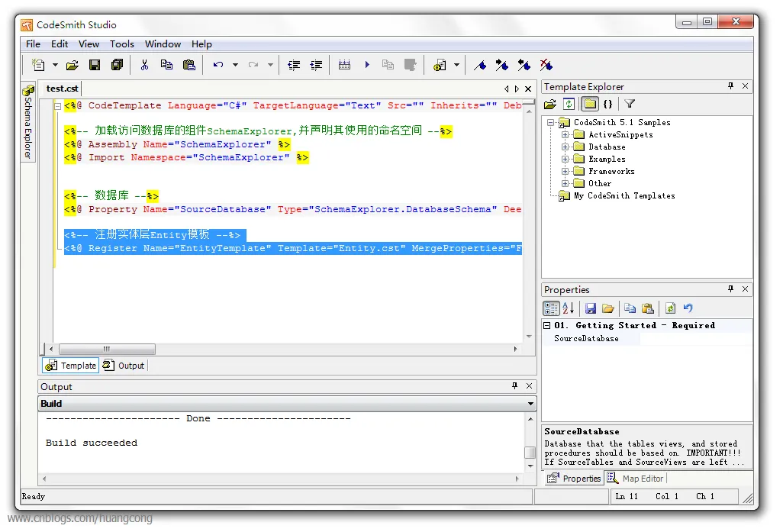
Task: Refresh the Template Explorer
Action: coord(569,104)
